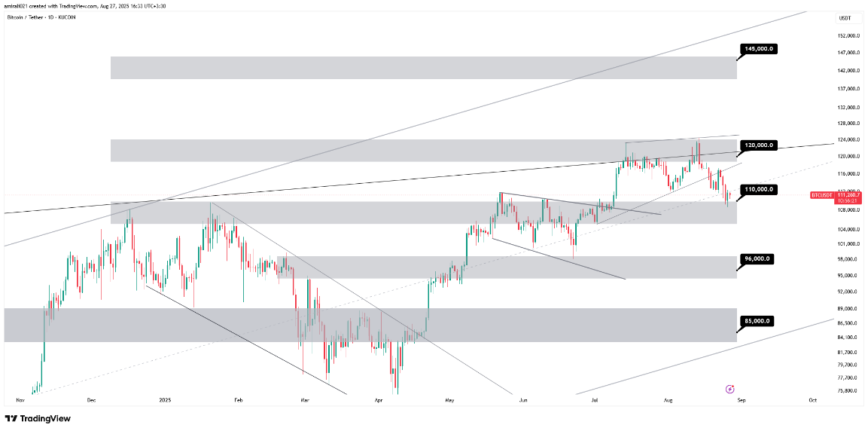This screenshot has height=431, width=868.
Task: Click the Oct label on the time axis
Action: (x=812, y=399)
